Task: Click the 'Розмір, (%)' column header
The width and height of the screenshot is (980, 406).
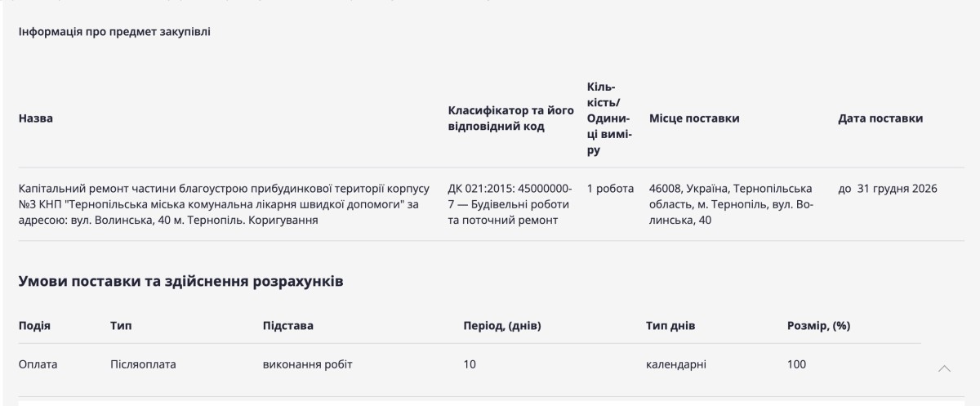Action: tap(819, 327)
